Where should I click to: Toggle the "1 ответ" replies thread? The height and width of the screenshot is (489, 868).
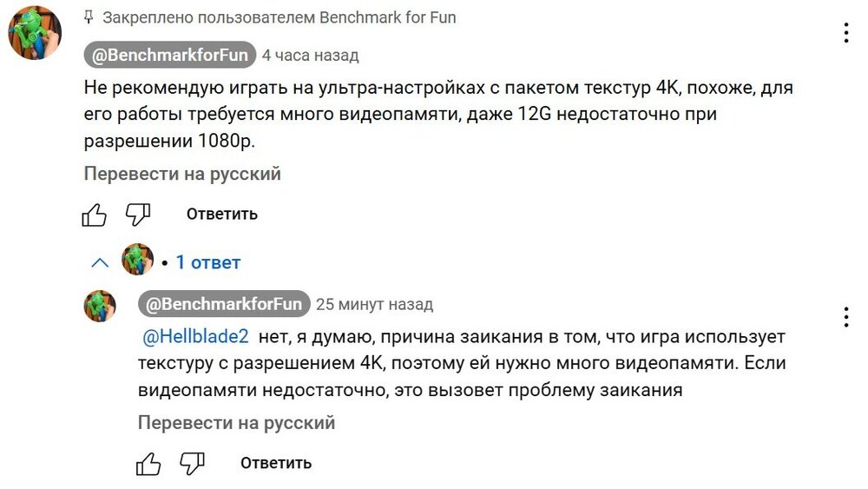click(x=207, y=262)
